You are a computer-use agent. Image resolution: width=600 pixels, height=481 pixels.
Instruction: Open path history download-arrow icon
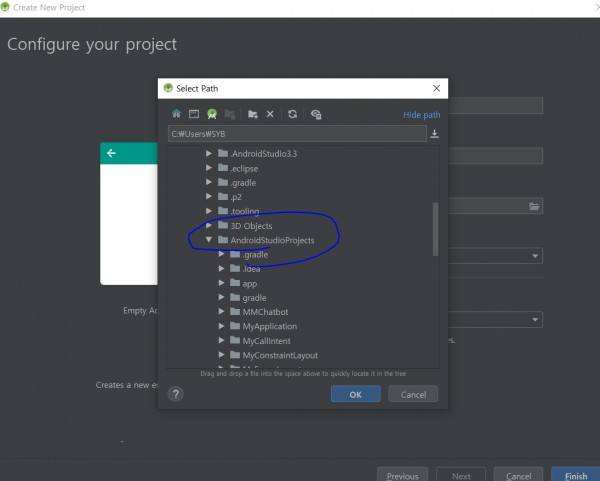click(x=434, y=134)
